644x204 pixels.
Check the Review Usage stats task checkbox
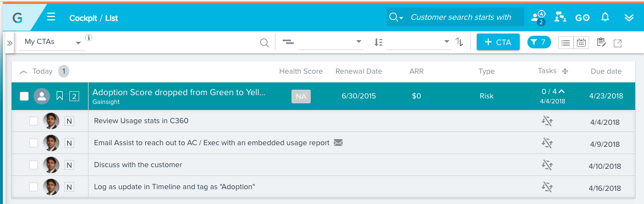pos(34,120)
